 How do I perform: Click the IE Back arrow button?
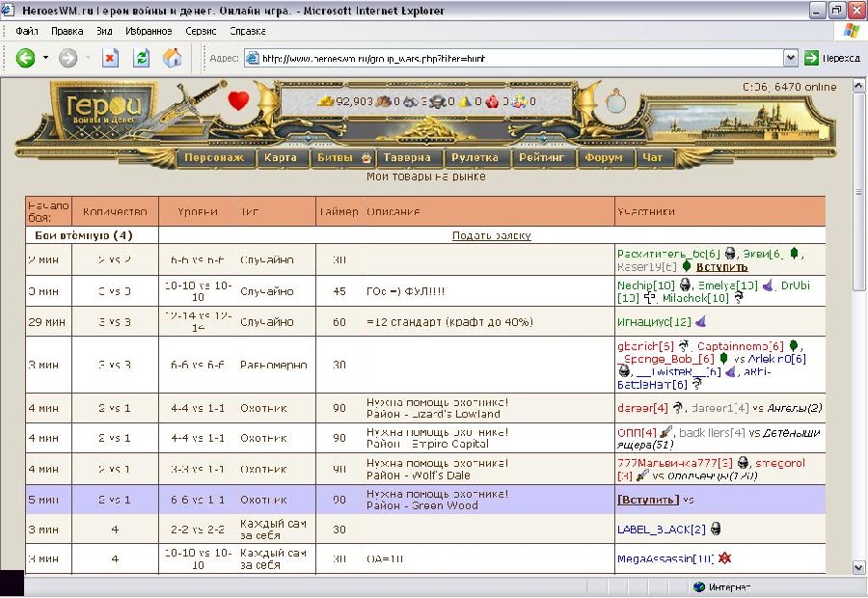(x=25, y=58)
